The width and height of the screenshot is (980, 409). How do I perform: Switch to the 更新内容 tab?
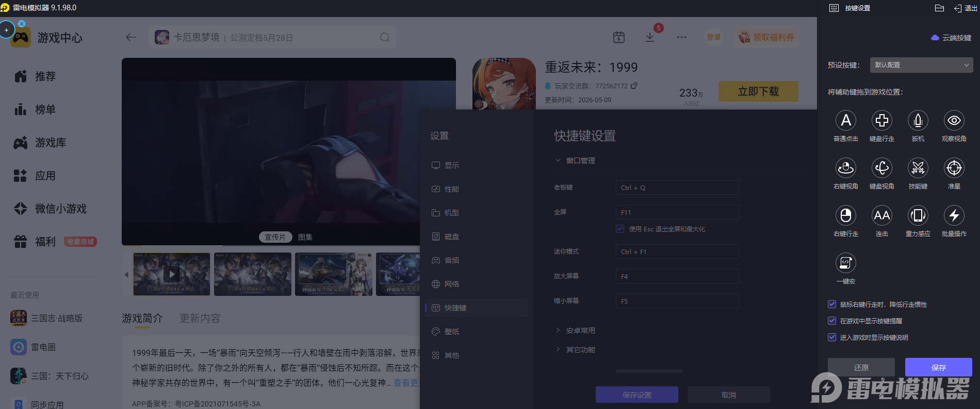[200, 318]
